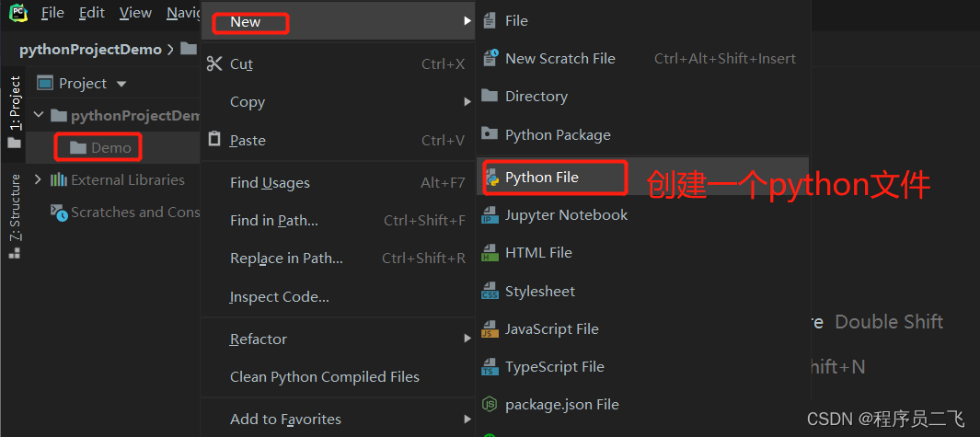The width and height of the screenshot is (980, 437).
Task: Click the package.json node icon
Action: click(x=490, y=405)
